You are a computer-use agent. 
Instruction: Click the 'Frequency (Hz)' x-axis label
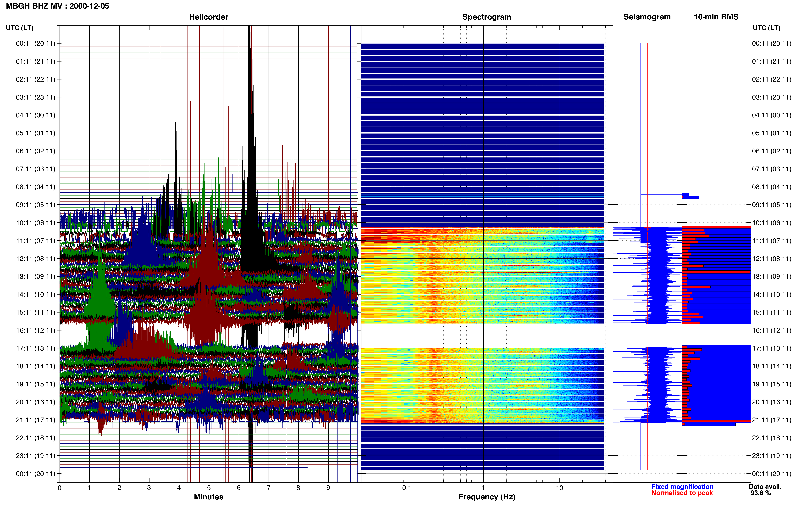487,497
